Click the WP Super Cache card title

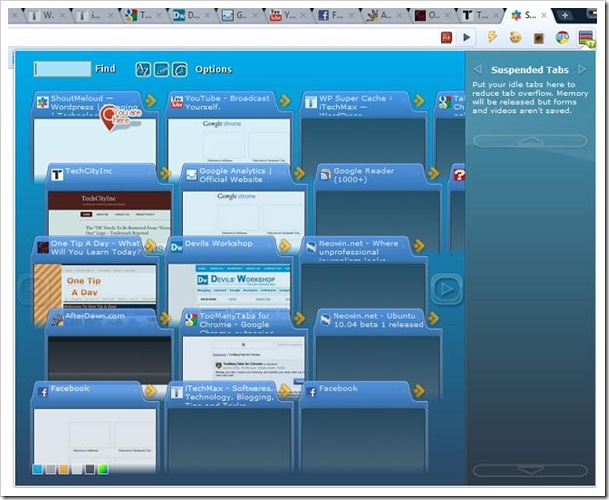(x=355, y=103)
